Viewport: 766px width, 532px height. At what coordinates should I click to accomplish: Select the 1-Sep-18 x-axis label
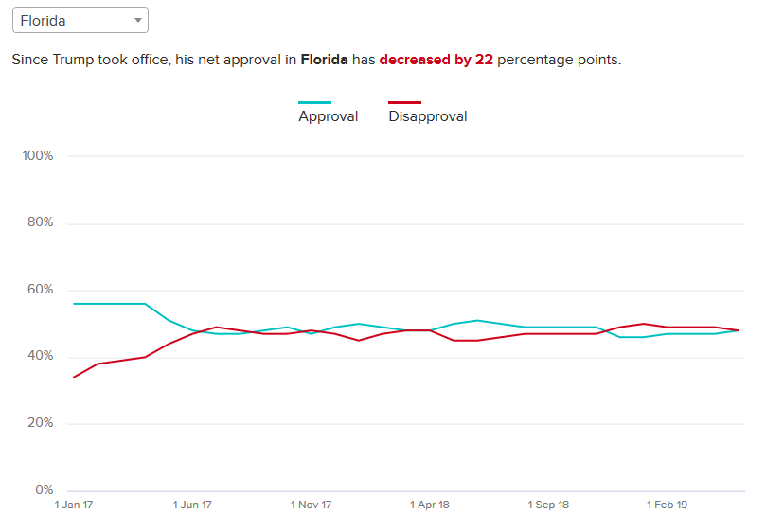click(x=548, y=505)
